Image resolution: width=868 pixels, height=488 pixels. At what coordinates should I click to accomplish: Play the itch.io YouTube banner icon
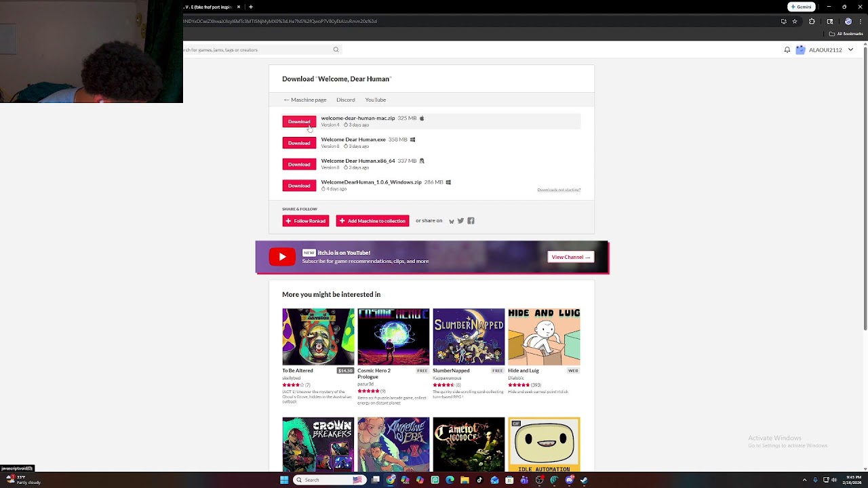(282, 257)
